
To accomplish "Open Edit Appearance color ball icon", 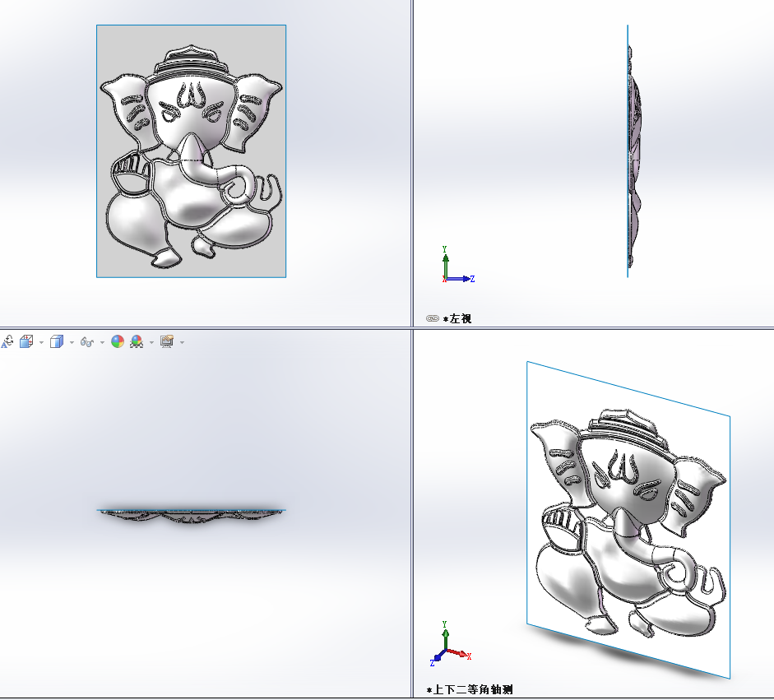I will click(x=118, y=341).
